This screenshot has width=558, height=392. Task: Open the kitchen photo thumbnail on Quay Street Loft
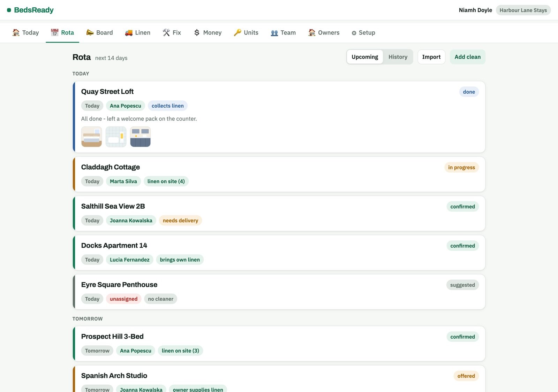click(140, 137)
